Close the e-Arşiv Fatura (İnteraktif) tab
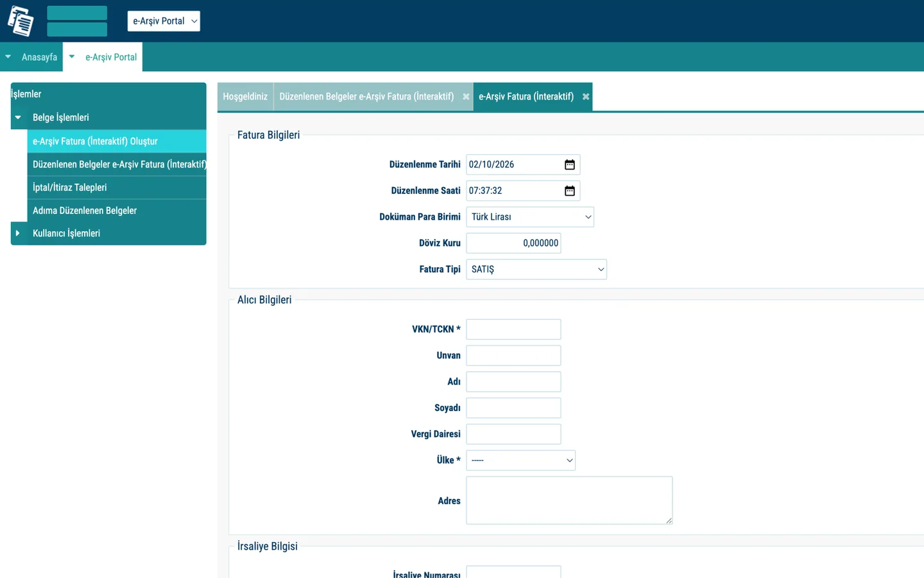Screen dimensions: 924x578 click(585, 96)
